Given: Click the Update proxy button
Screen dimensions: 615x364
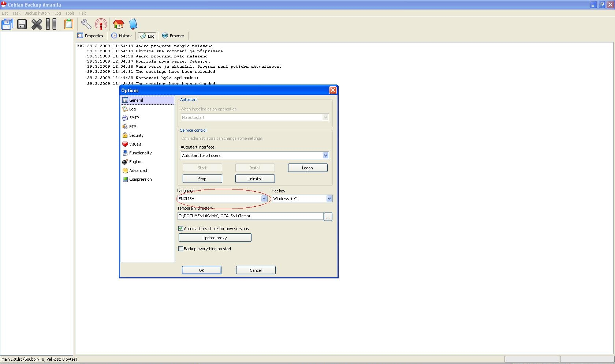Looking at the screenshot, I should (x=215, y=238).
